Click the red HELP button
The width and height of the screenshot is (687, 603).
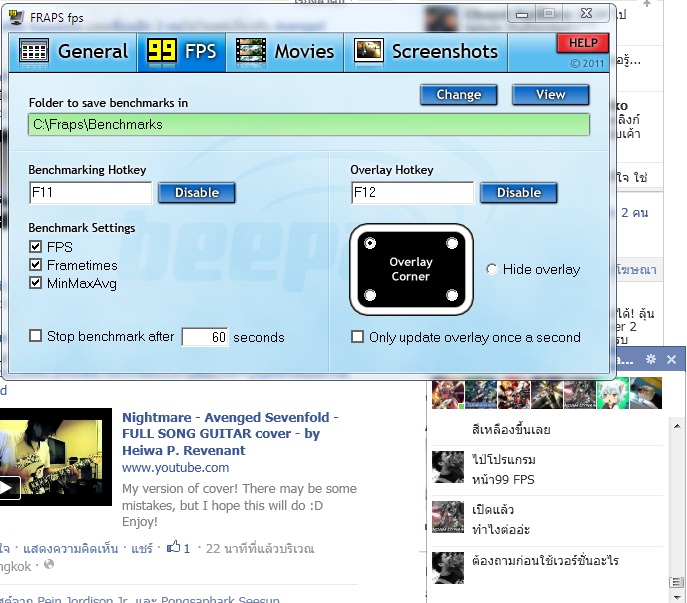[x=583, y=43]
